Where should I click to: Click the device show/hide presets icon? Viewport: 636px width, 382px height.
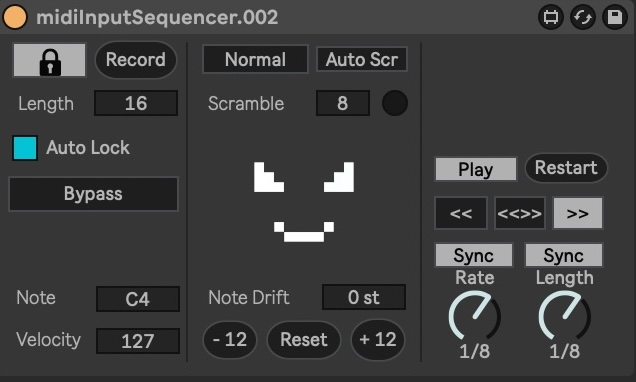click(551, 17)
